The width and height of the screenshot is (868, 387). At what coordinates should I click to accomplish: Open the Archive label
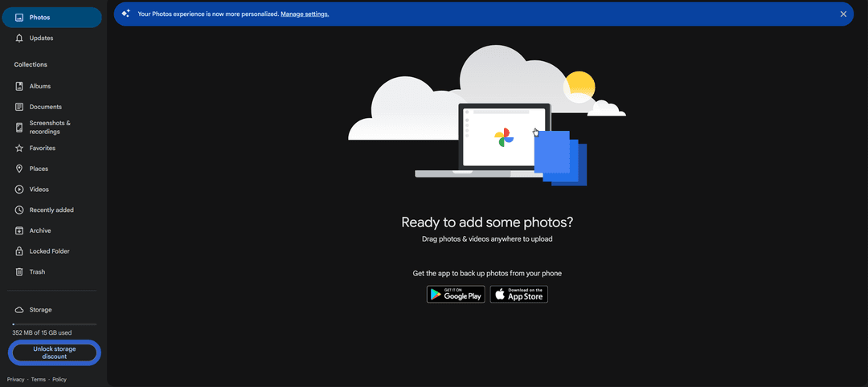(40, 230)
